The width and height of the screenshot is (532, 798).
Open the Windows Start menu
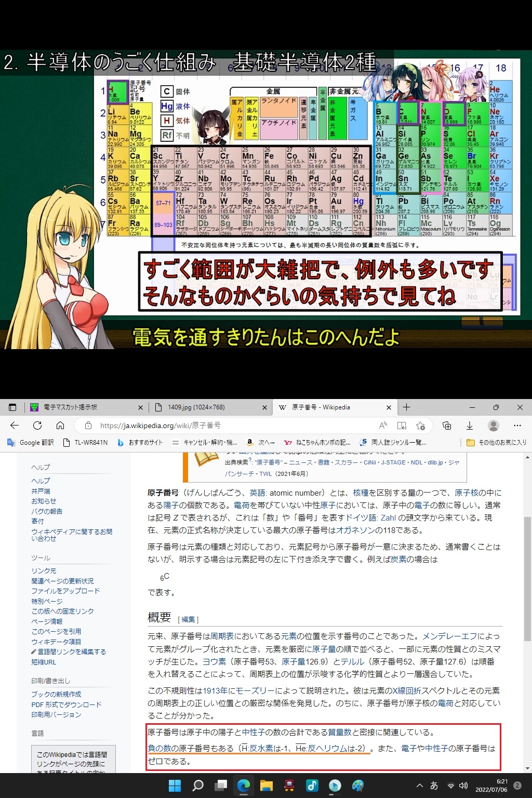pos(175,786)
